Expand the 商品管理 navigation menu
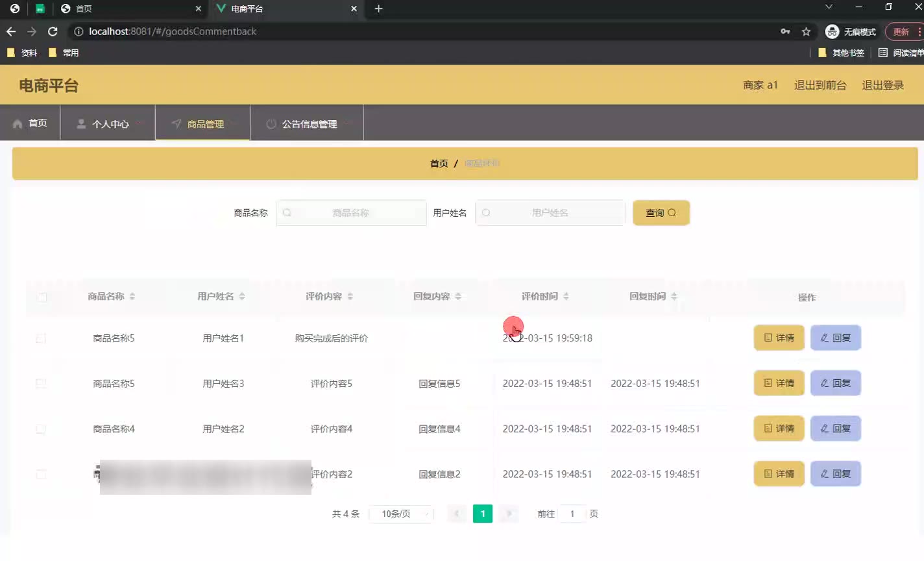The height and width of the screenshot is (561, 924). 202,123
